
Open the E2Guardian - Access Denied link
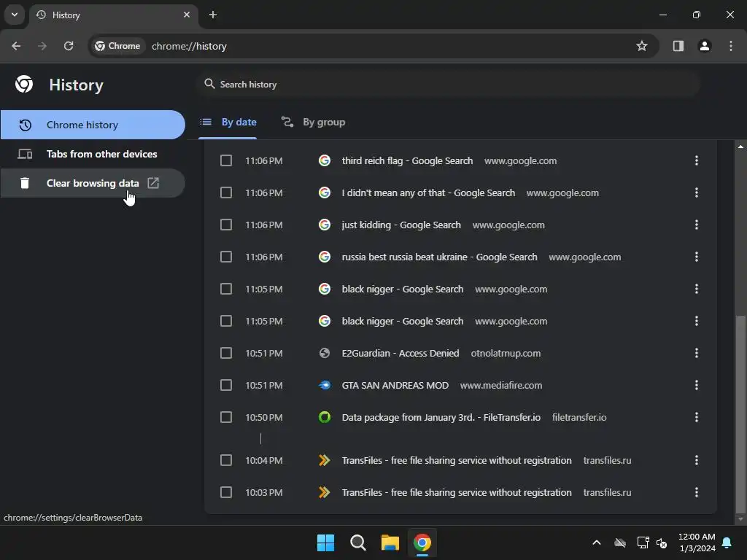pyautogui.click(x=400, y=354)
